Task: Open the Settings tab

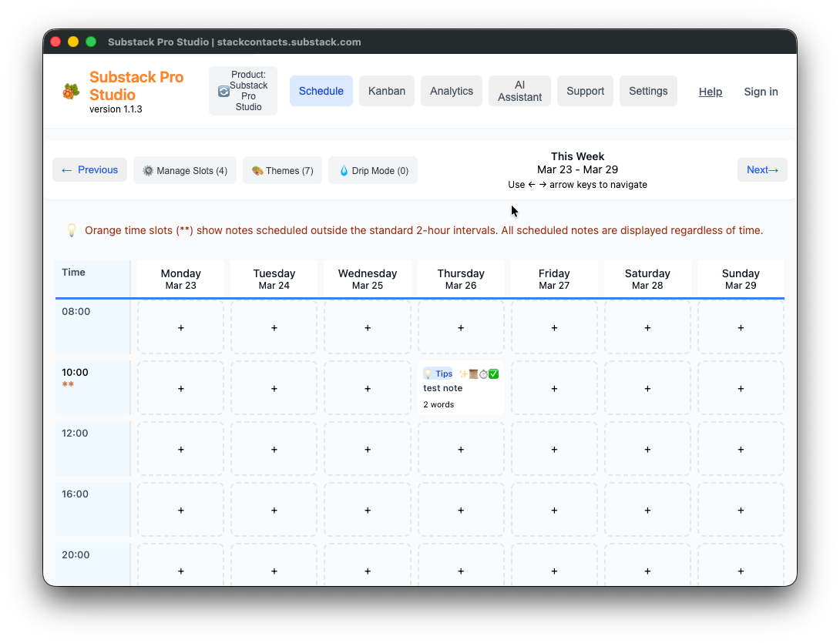Action: pos(648,91)
